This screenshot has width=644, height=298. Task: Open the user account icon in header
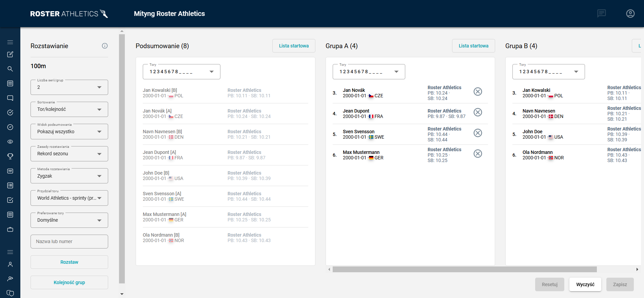click(x=630, y=14)
